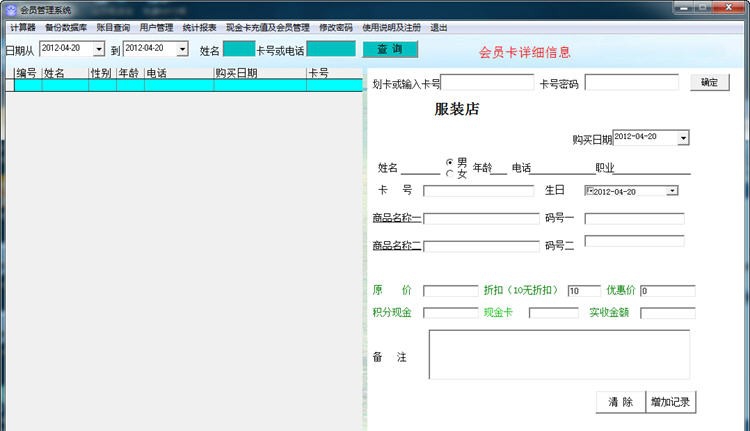Click the 原价 price field
The width and height of the screenshot is (750, 431).
point(451,291)
